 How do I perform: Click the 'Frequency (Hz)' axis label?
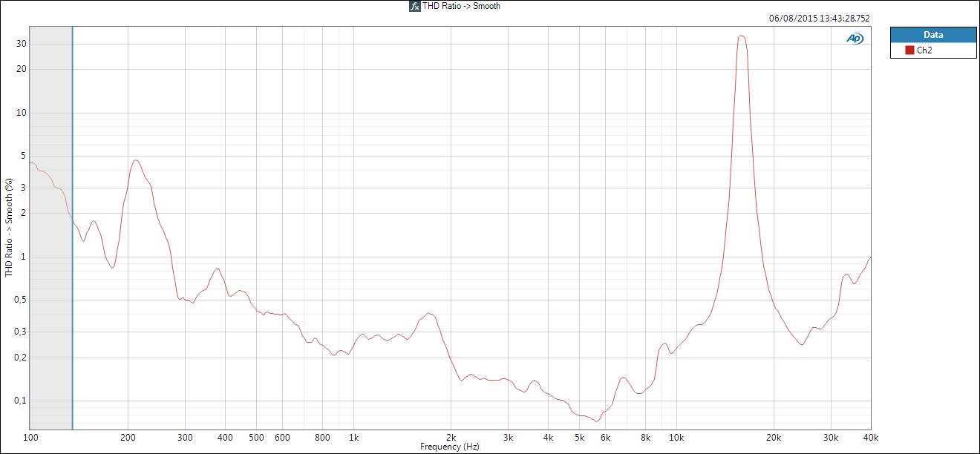coord(449,447)
